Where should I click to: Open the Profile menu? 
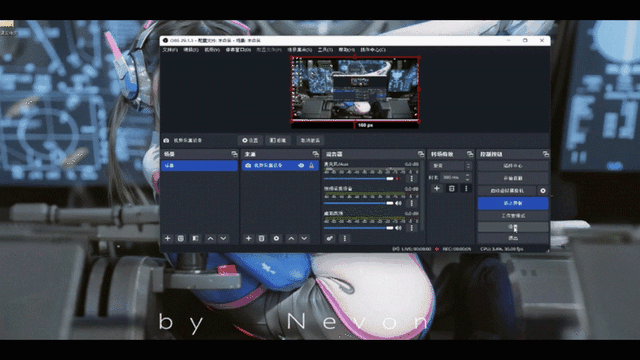[269, 50]
